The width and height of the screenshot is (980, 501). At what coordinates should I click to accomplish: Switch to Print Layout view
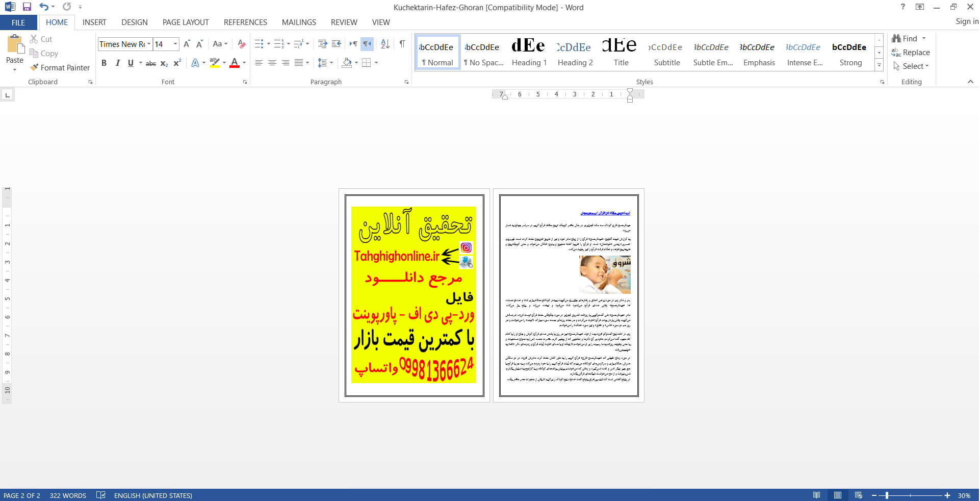coord(838,495)
